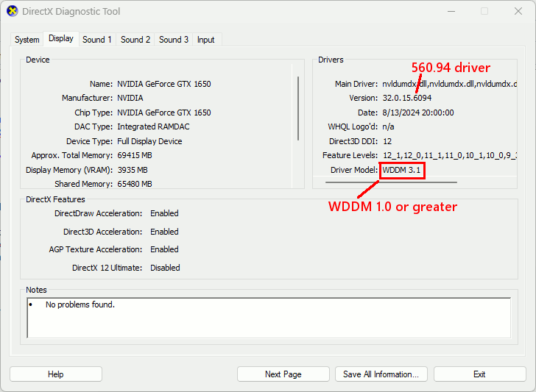Select the Name value NVIDIA GeForce GTX 1650
The height and width of the screenshot is (392, 536).
pyautogui.click(x=164, y=84)
